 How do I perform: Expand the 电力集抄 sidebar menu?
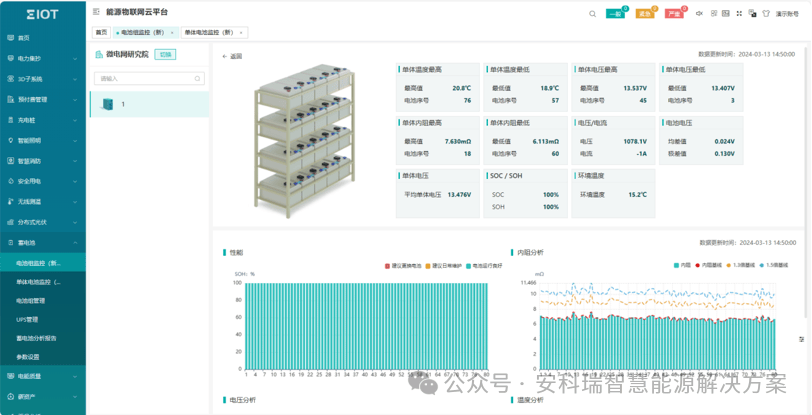(43, 59)
